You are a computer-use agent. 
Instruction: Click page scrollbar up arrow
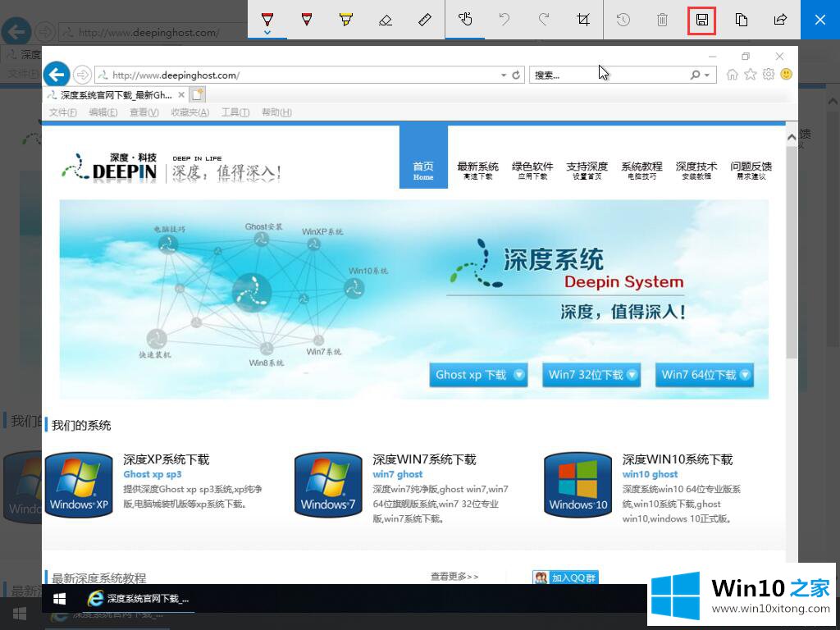792,137
